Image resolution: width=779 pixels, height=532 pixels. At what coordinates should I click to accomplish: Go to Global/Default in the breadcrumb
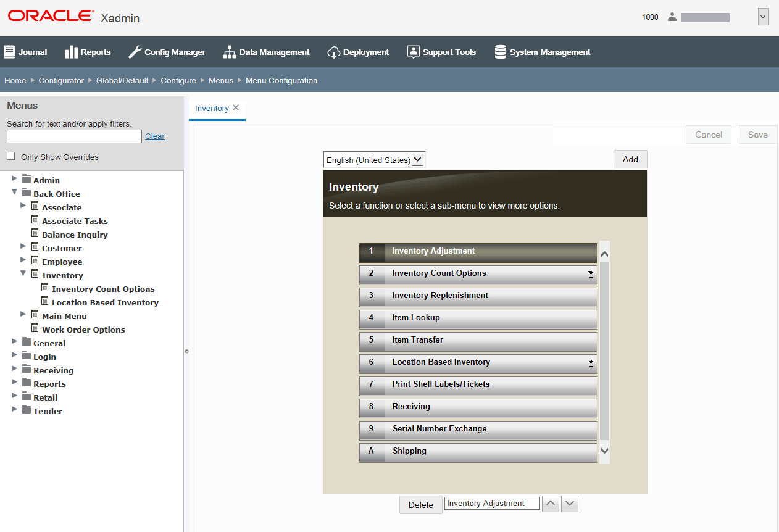(x=122, y=80)
